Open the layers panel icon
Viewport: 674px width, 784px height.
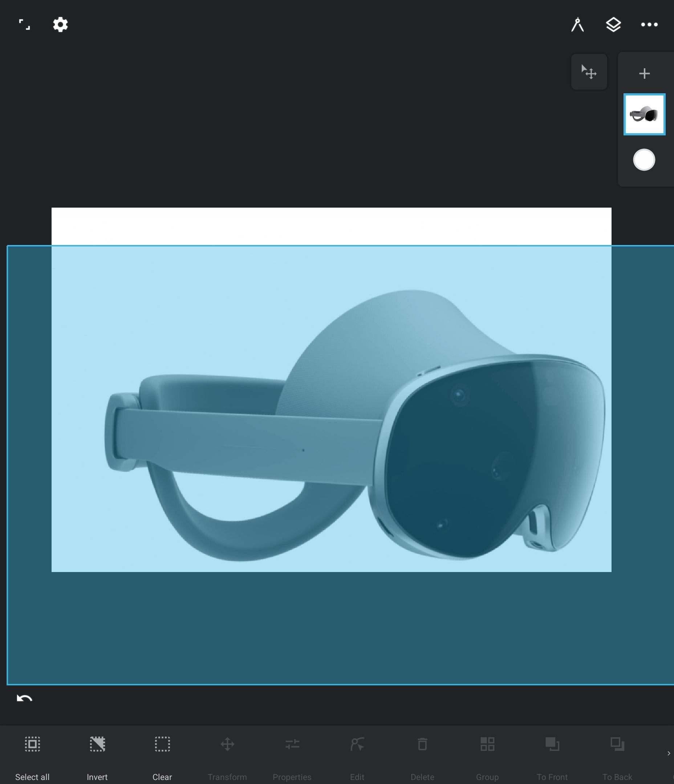[x=613, y=25]
